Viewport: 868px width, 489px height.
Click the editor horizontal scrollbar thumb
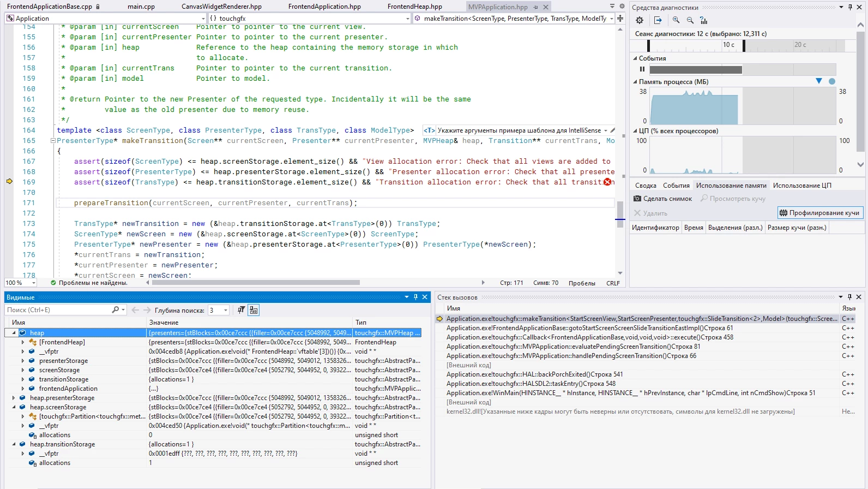point(256,283)
